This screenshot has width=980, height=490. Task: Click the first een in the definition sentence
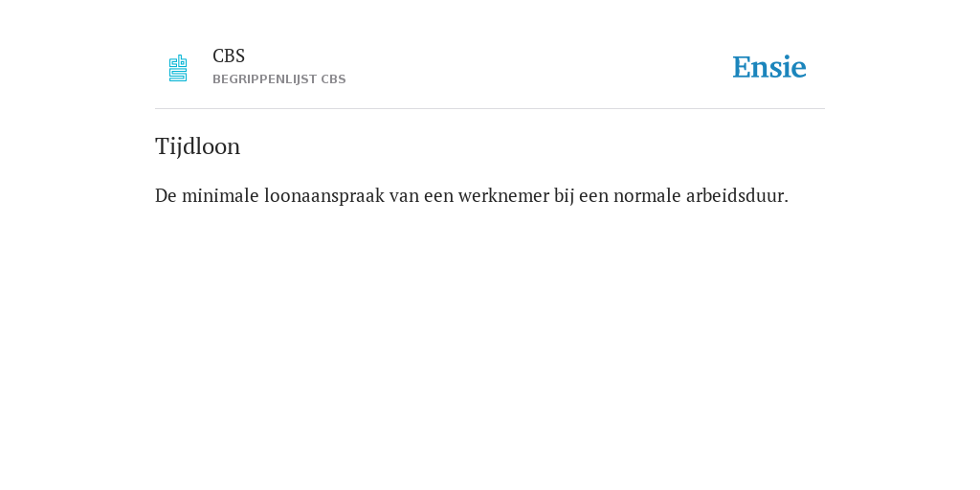[438, 195]
